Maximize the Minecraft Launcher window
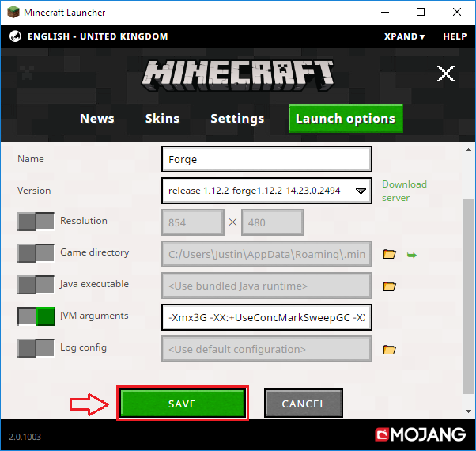The image size is (476, 451). click(x=421, y=12)
